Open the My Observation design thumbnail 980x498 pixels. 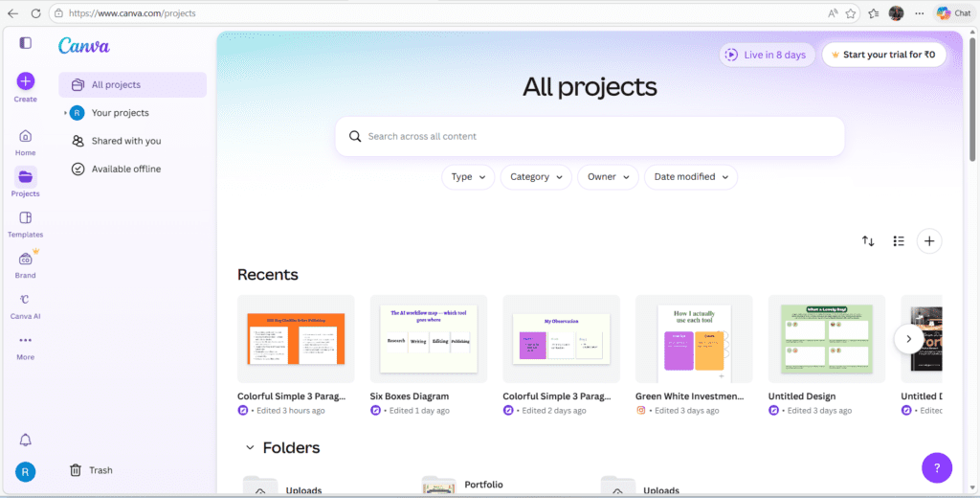561,339
